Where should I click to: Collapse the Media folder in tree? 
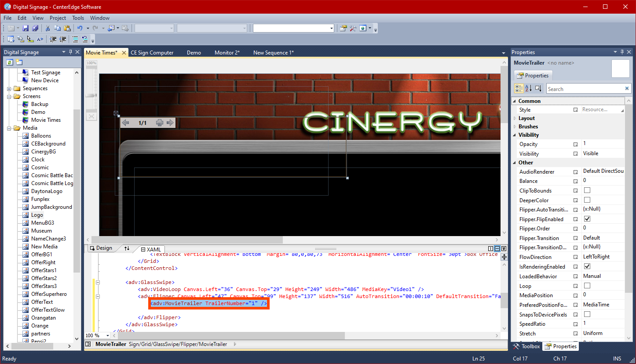point(9,128)
